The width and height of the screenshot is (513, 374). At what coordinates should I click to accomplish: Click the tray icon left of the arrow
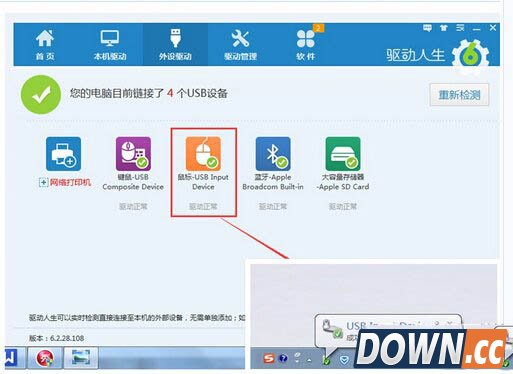coord(297,358)
